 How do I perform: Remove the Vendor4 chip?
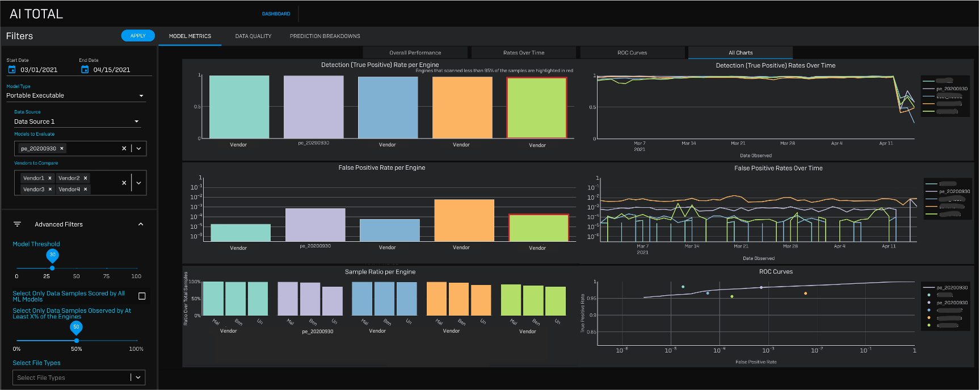(86, 190)
